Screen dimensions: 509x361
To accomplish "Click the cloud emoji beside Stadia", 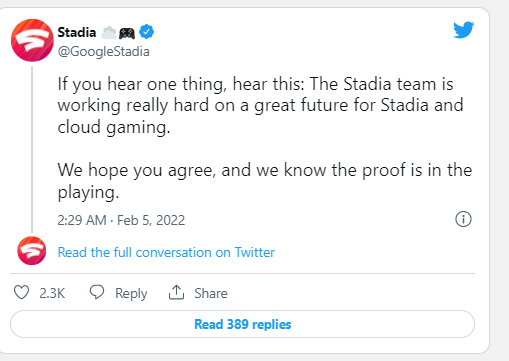I will pyautogui.click(x=109, y=33).
